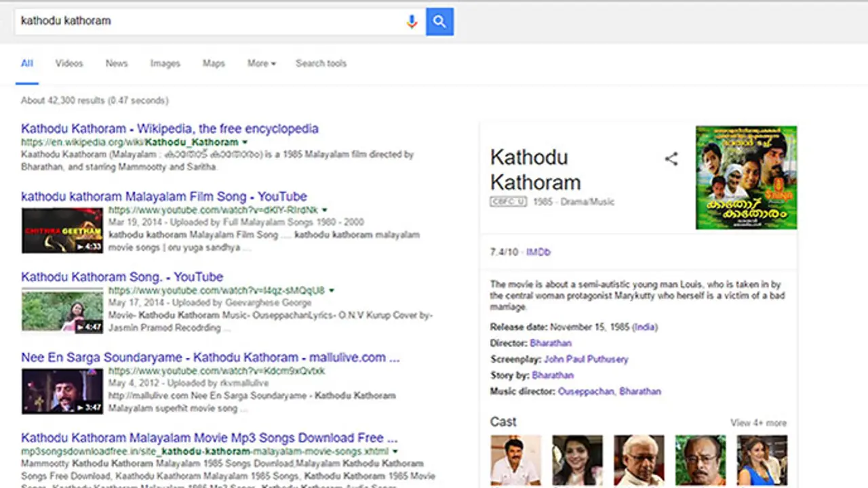868x488 pixels.
Task: Open the Chithra Geetham video thumbnail
Action: click(62, 230)
